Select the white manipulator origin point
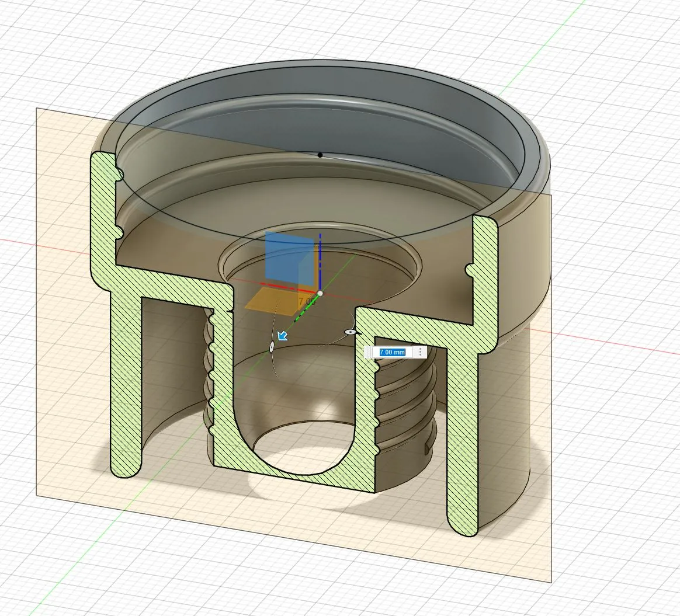 pos(320,293)
